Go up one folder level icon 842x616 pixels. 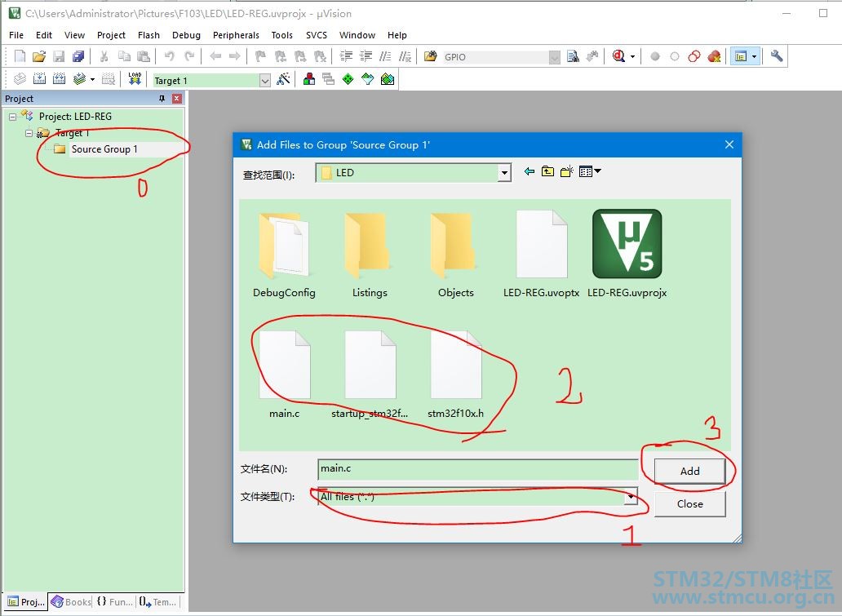(547, 171)
